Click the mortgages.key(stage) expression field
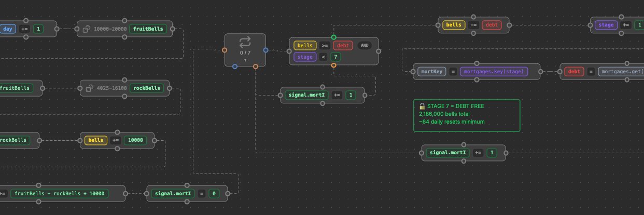Image resolution: width=644 pixels, height=215 pixels. pos(494,72)
